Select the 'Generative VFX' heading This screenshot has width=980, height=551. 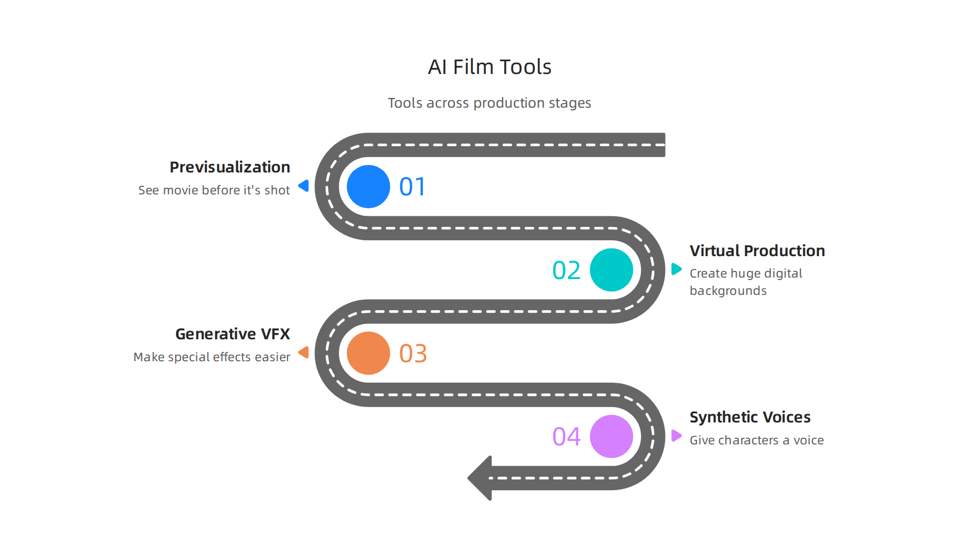[233, 334]
